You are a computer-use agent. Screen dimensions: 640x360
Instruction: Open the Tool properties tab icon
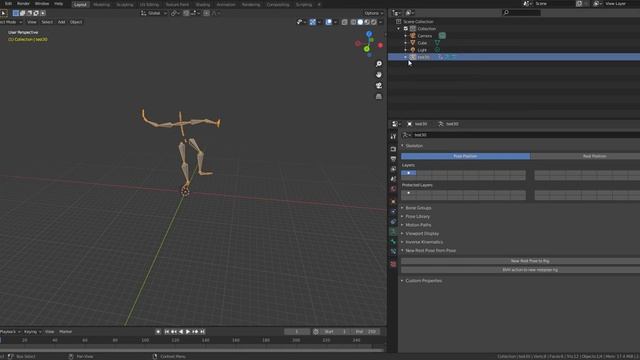(393, 137)
